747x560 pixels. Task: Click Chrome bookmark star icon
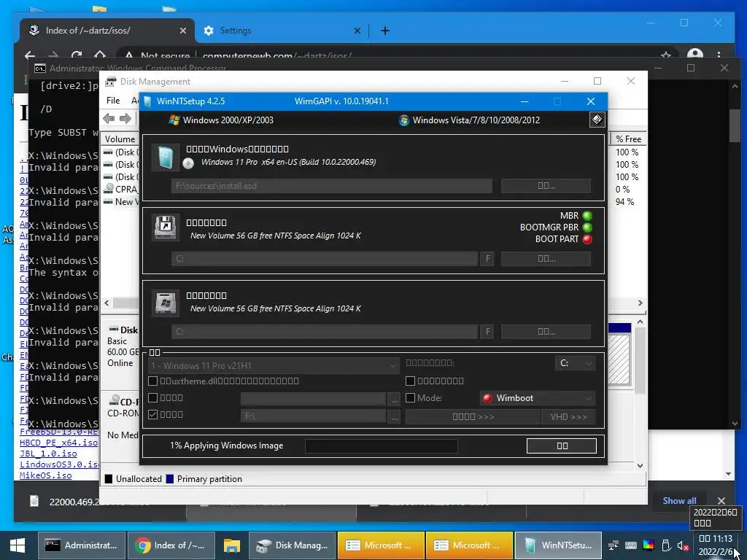(x=665, y=55)
